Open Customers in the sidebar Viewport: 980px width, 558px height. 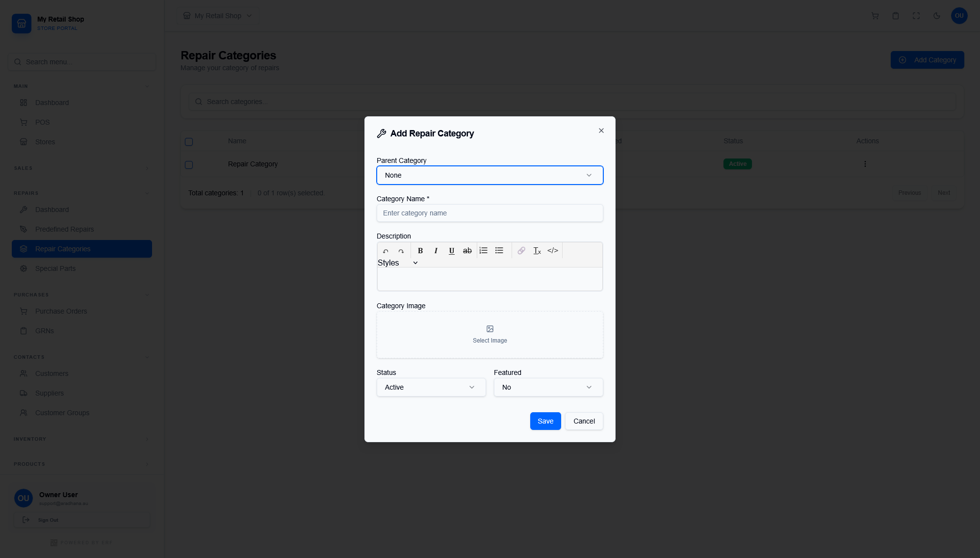coord(82,373)
